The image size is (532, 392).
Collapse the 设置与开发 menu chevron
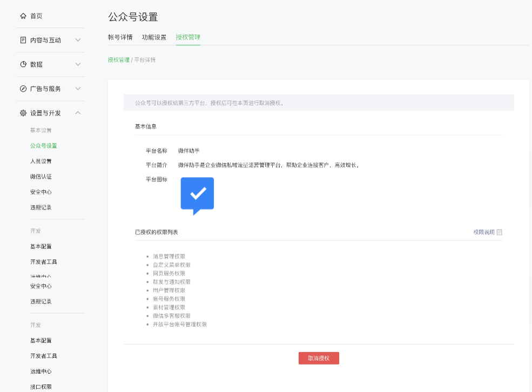[x=78, y=113]
